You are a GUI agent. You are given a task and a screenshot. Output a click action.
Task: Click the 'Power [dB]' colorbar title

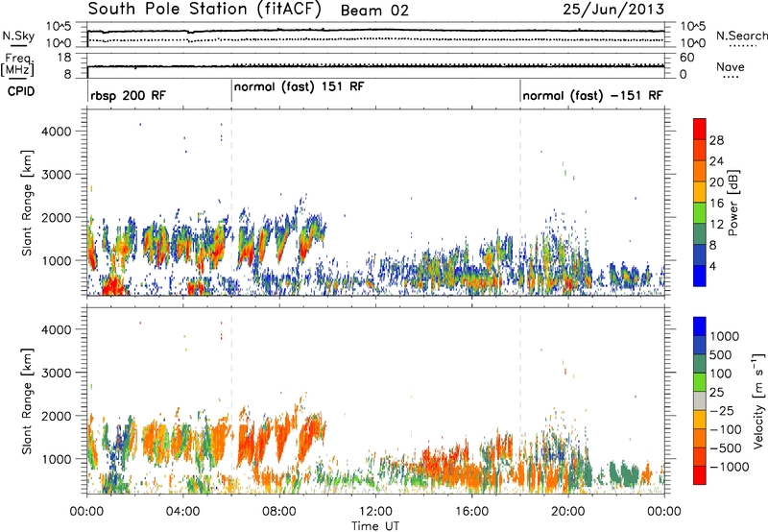point(732,203)
